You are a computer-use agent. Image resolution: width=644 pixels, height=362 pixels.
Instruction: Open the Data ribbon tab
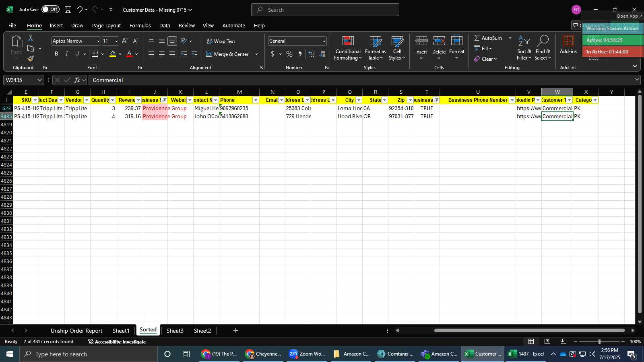click(x=165, y=25)
